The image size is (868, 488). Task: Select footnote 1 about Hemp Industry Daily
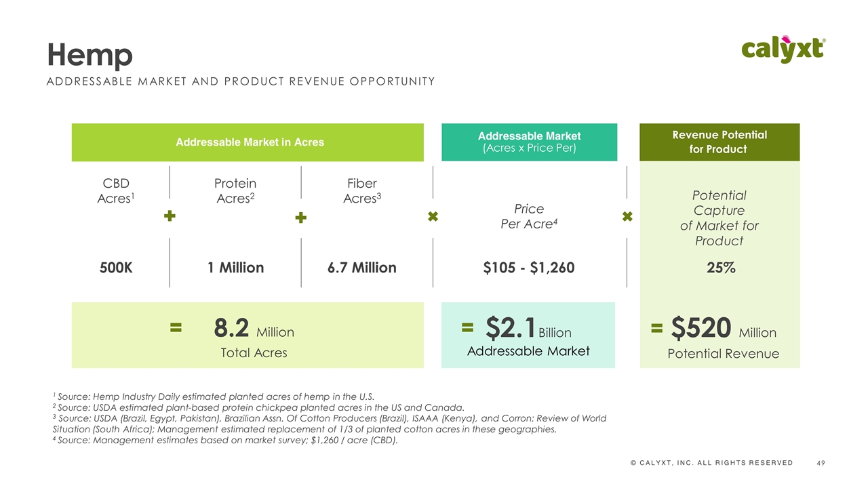pyautogui.click(x=213, y=396)
